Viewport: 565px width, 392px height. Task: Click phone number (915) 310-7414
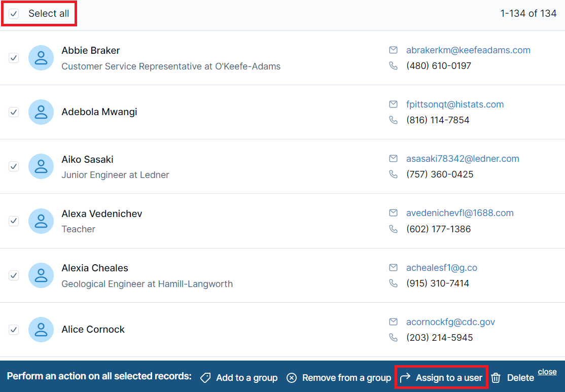[x=437, y=283]
